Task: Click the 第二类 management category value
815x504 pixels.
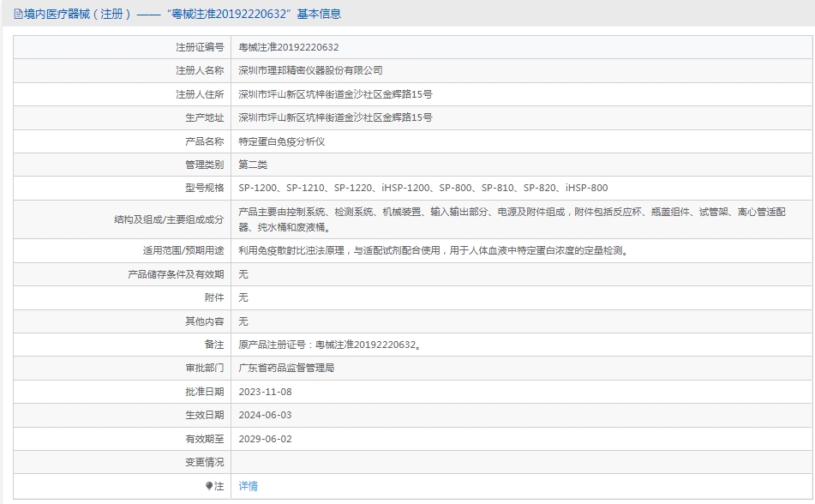Action: click(253, 165)
